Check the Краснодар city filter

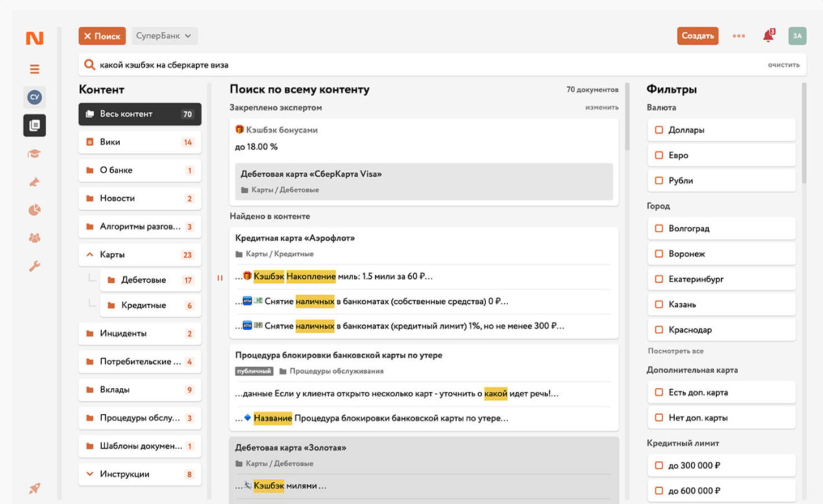coord(659,330)
